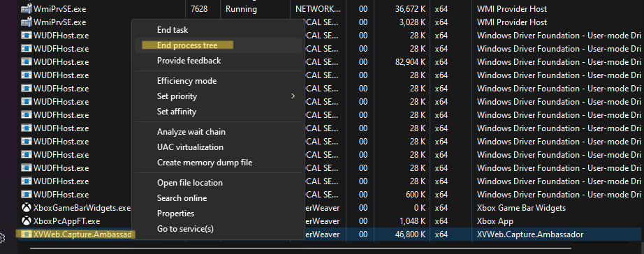
Task: Click the WmiPrvSE.exe icon with PID 7628
Action: click(x=27, y=9)
